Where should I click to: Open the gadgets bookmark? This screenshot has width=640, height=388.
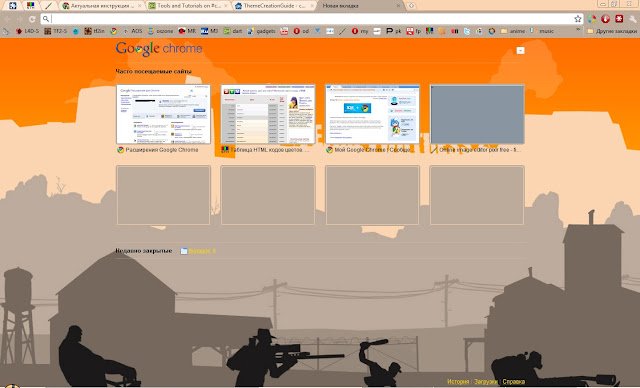261,31
